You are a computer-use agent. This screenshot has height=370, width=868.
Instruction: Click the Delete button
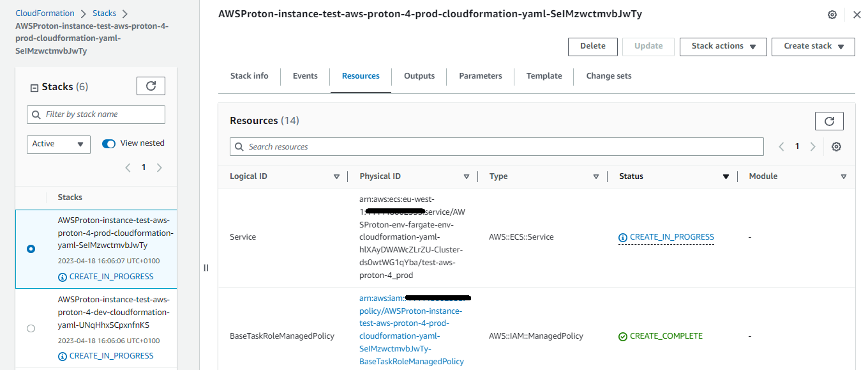(592, 46)
